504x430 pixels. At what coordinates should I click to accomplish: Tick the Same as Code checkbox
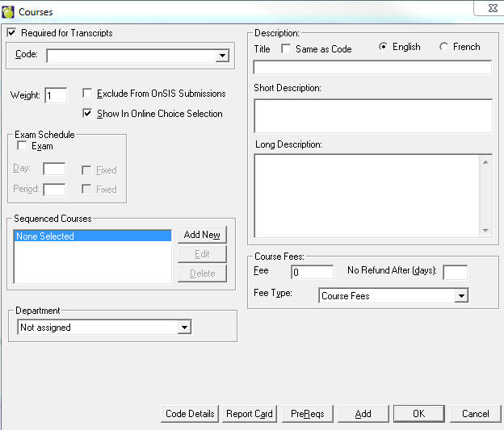coord(286,48)
